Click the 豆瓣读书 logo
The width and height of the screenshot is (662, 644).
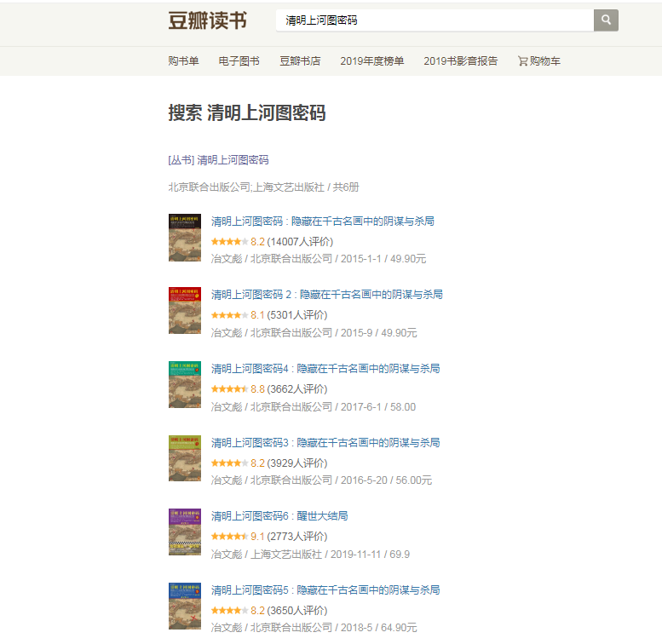[x=207, y=20]
